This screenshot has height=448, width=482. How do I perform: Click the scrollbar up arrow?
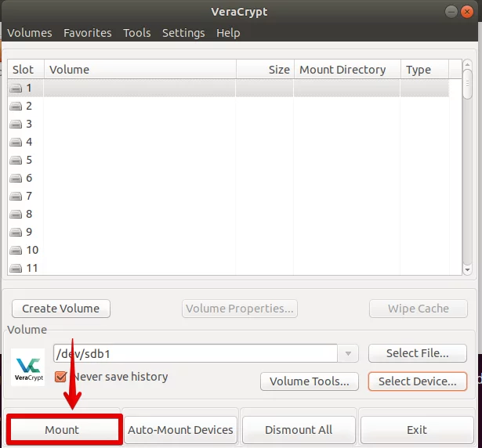[x=467, y=64]
